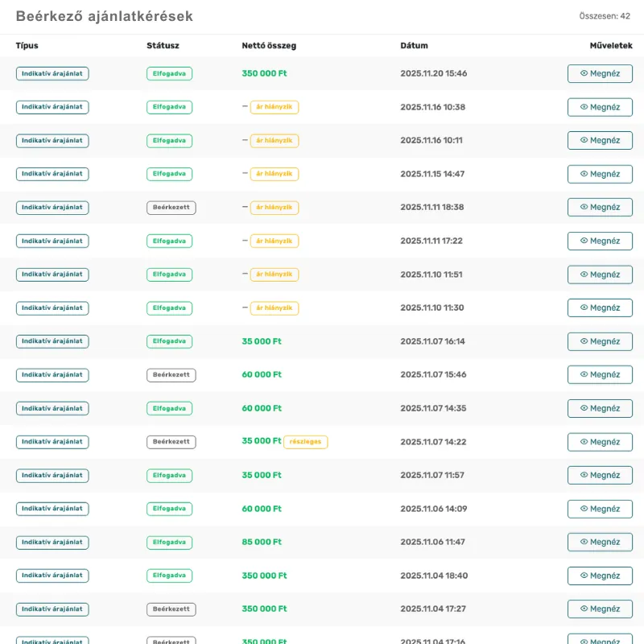Click the Indikatív árajánlat tag in the 2025.11.10 11:51 row

coord(52,275)
